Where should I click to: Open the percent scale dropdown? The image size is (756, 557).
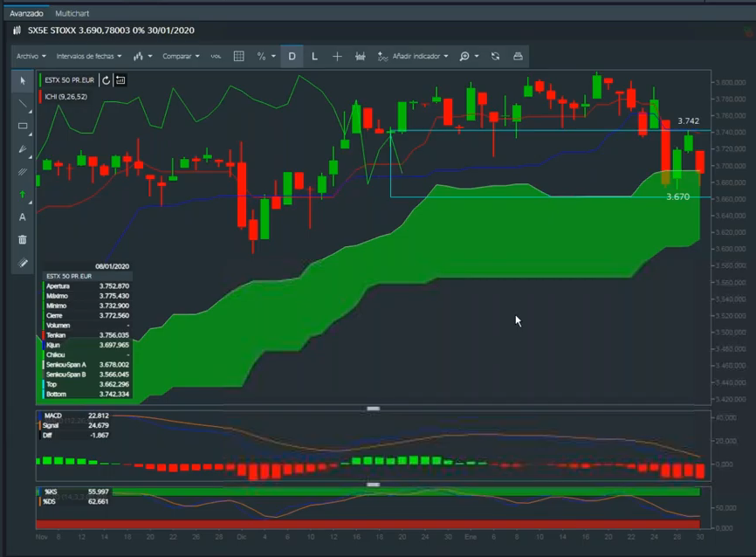tap(266, 57)
